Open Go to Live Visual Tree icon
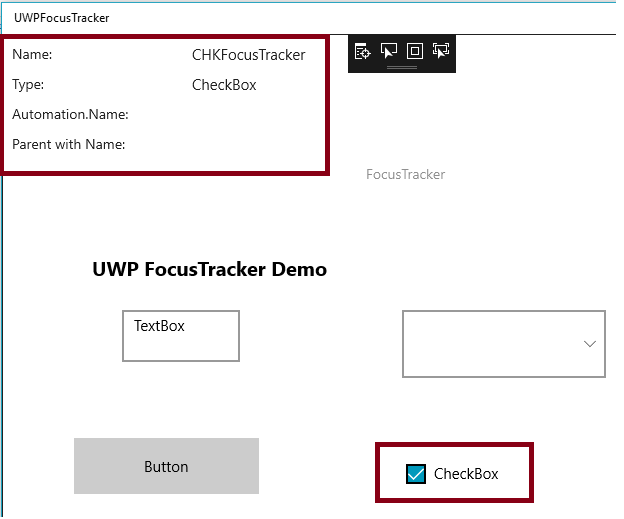Image resolution: width=624 pixels, height=519 pixels. click(x=363, y=51)
